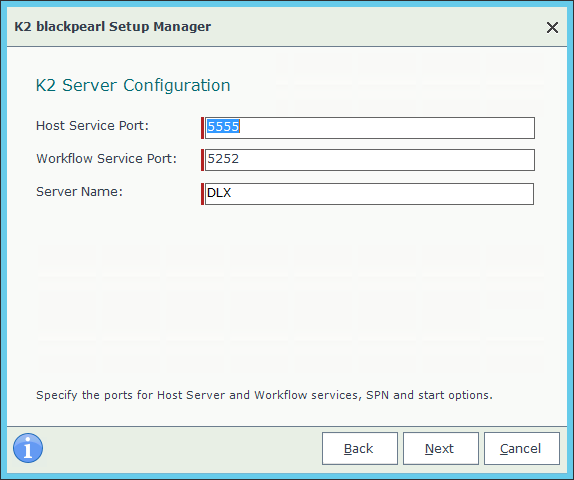
Task: Click the Server Name label
Action: click(x=79, y=191)
